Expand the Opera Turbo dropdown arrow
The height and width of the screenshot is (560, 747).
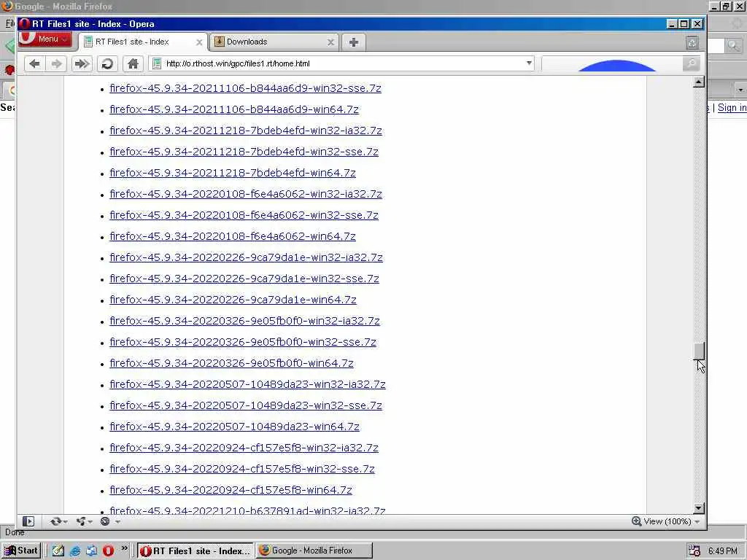117,522
